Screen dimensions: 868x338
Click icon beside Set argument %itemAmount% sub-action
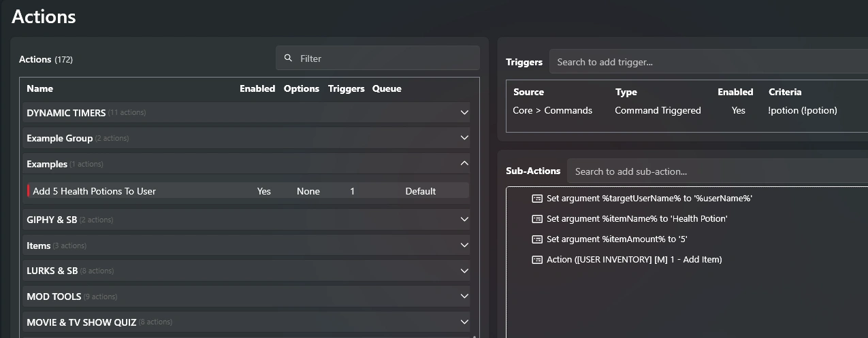coord(536,239)
